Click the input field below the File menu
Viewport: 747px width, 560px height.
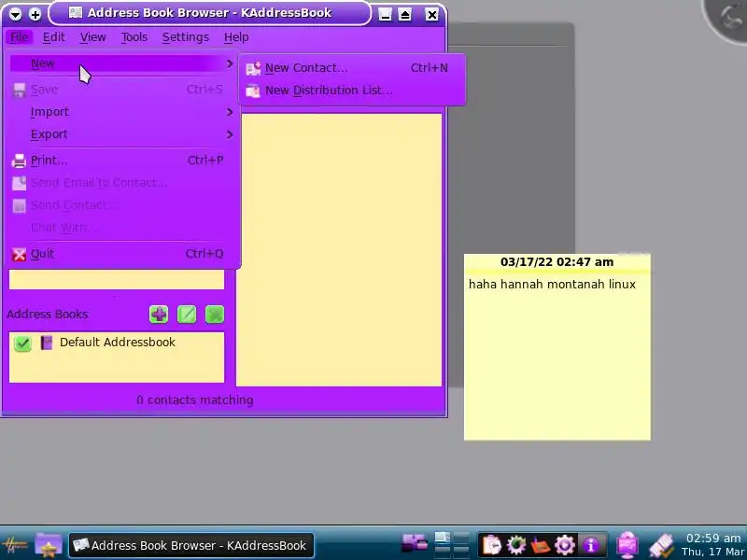click(x=117, y=279)
